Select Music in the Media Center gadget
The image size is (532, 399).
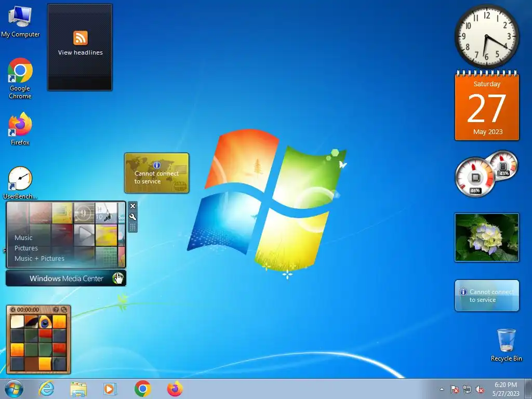click(23, 237)
